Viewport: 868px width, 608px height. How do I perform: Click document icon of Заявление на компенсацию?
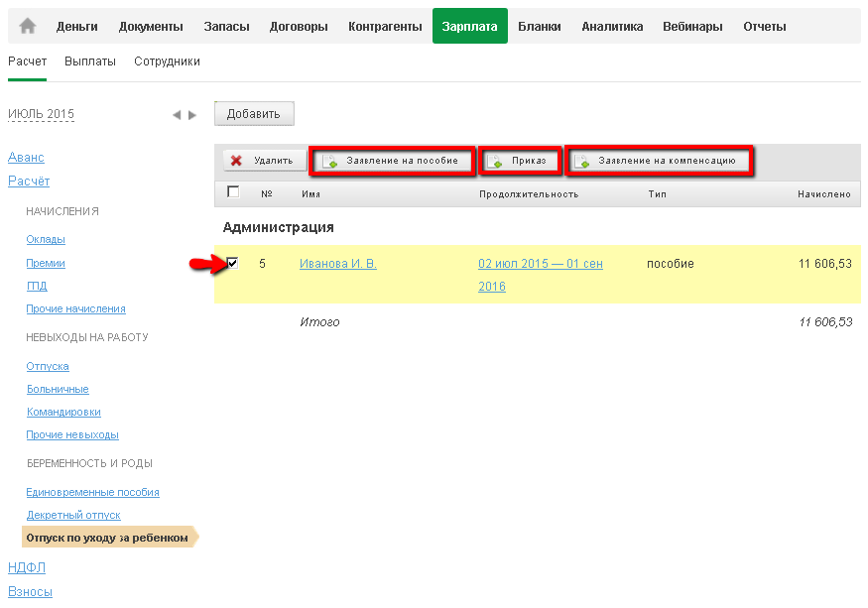[x=581, y=161]
